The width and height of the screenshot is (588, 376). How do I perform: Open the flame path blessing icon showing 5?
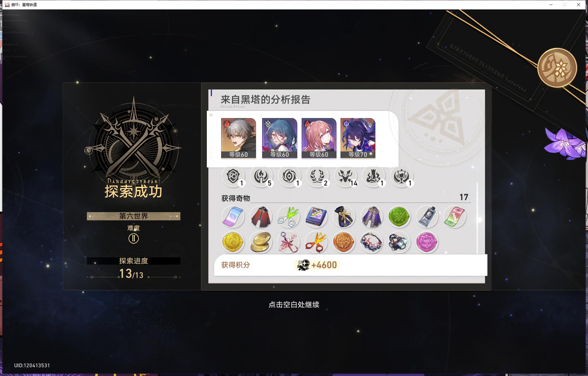click(x=261, y=176)
